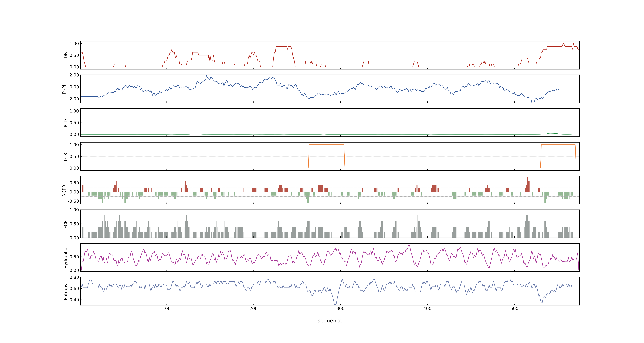
Task: Click the second LCR plateau near residue 550
Action: (x=558, y=145)
